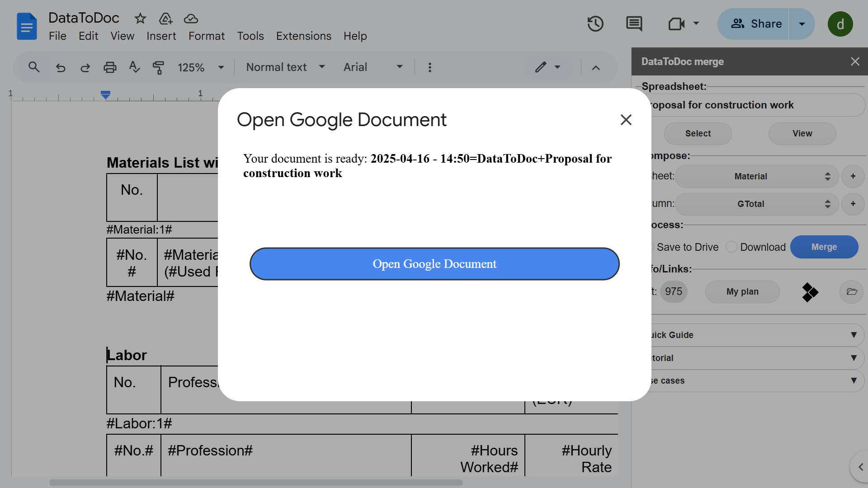The width and height of the screenshot is (868, 488).
Task: Collapse the menus with the up chevron
Action: [596, 68]
